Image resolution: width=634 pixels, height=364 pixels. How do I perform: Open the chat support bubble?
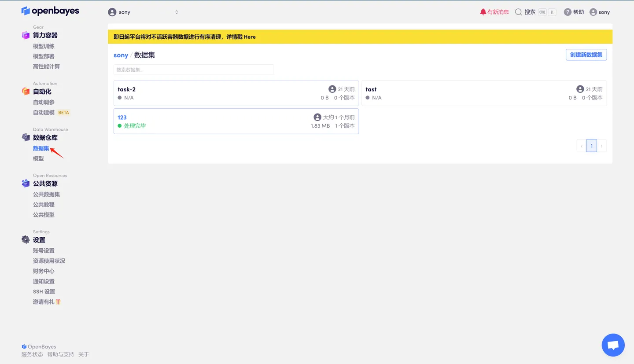coord(613,345)
